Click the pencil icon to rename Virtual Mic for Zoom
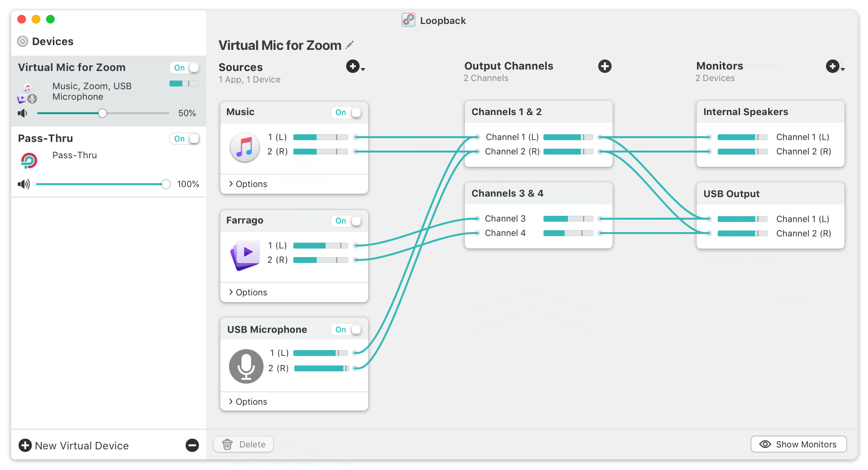868x470 pixels. [350, 44]
